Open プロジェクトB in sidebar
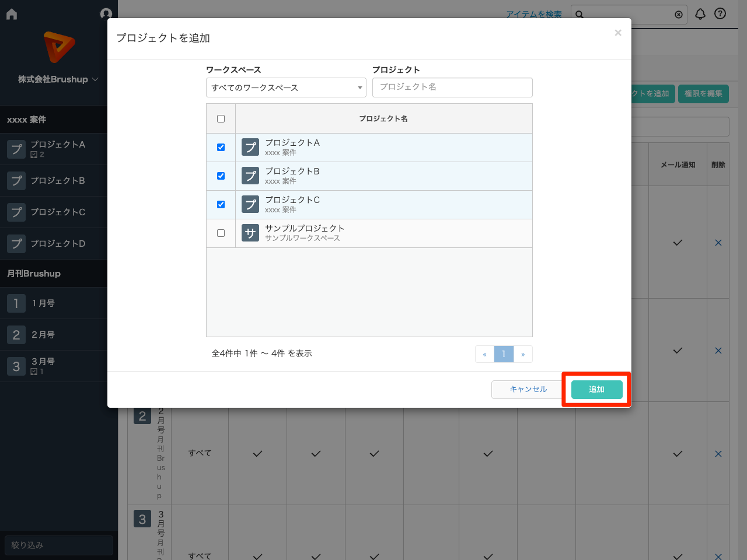 [59, 181]
